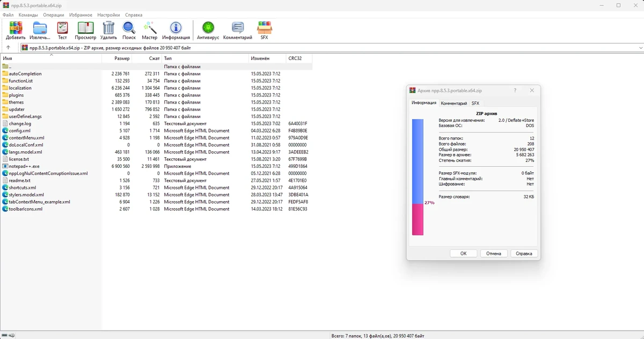Select the notepad++.exe application icon
The height and width of the screenshot is (339, 644).
point(5,166)
